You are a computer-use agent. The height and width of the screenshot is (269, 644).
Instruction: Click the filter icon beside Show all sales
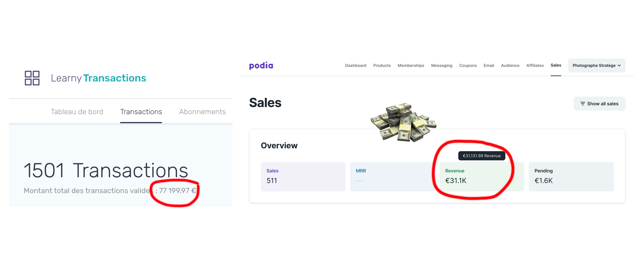(x=583, y=104)
